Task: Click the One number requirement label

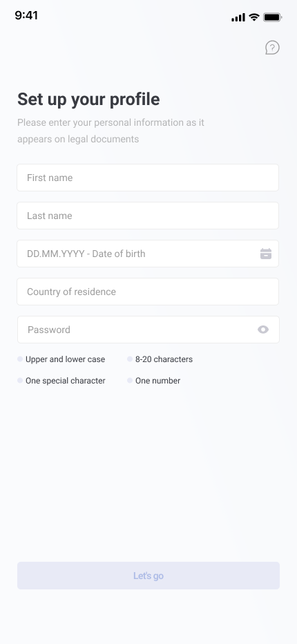Action: coord(157,381)
